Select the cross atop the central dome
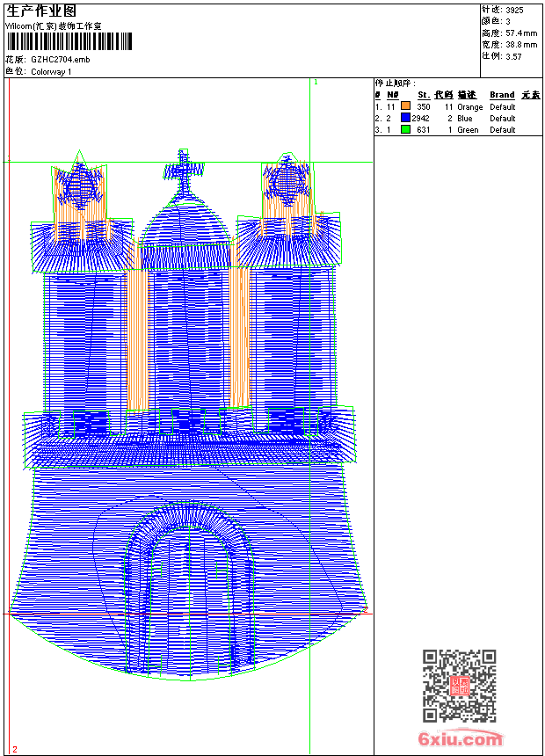Screen dimensions: 545x756 [184, 171]
